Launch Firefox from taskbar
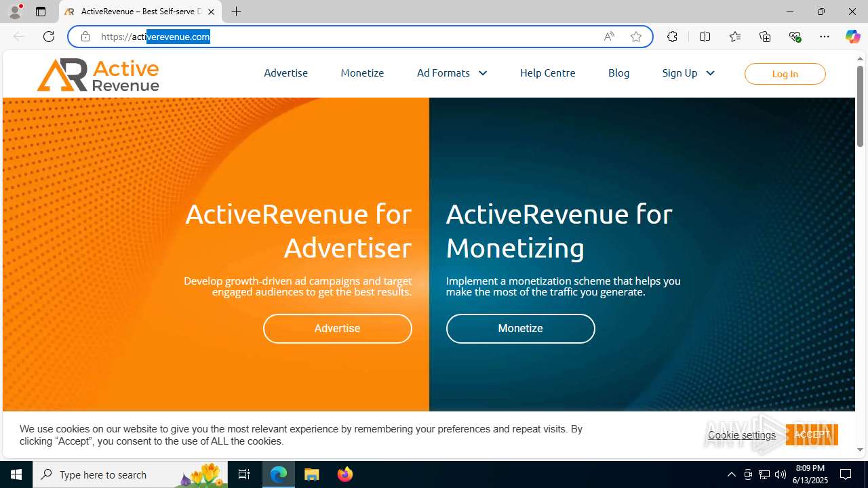This screenshot has height=488, width=868. [x=344, y=474]
